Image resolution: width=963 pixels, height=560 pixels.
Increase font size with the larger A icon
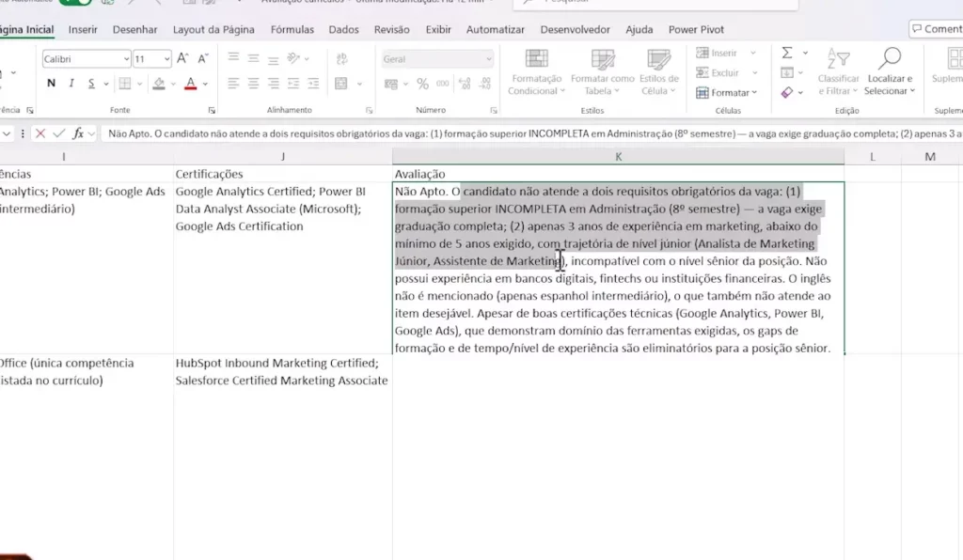182,59
